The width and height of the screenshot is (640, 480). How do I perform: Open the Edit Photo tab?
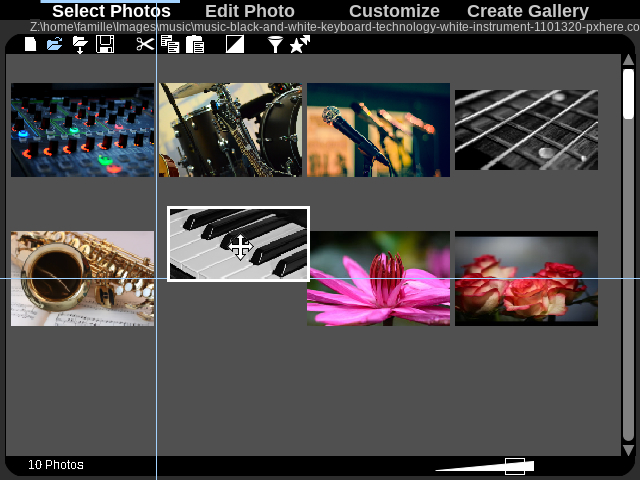[x=250, y=11]
